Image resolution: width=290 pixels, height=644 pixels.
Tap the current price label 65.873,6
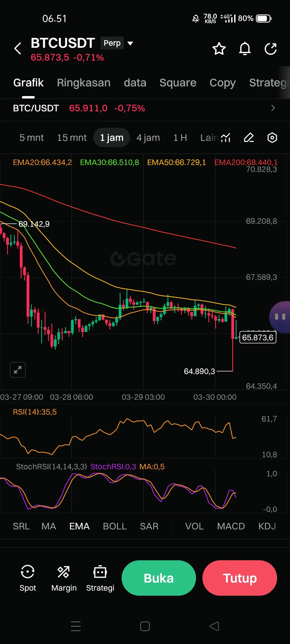258,337
